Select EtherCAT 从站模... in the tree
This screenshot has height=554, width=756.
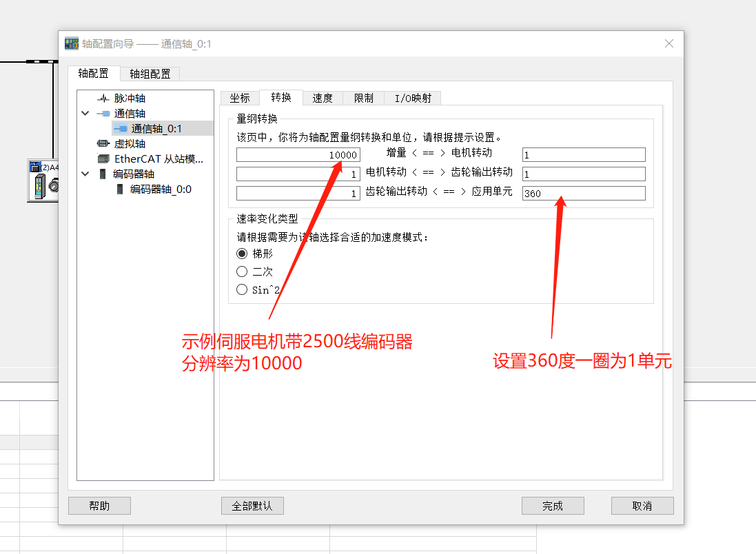coord(159,158)
